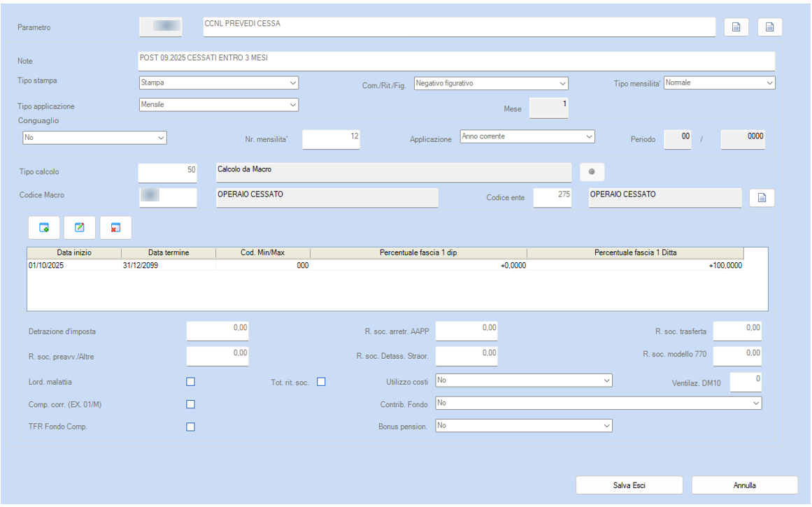Viewport: 812px width, 507px height.
Task: Click the Ventilaz. DM10 field
Action: point(745,383)
